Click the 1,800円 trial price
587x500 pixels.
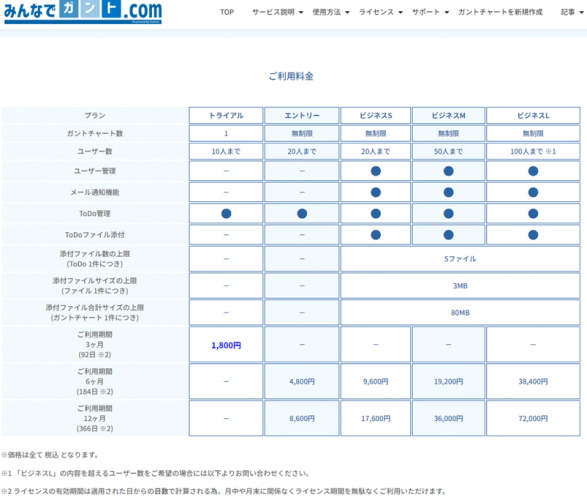point(226,345)
